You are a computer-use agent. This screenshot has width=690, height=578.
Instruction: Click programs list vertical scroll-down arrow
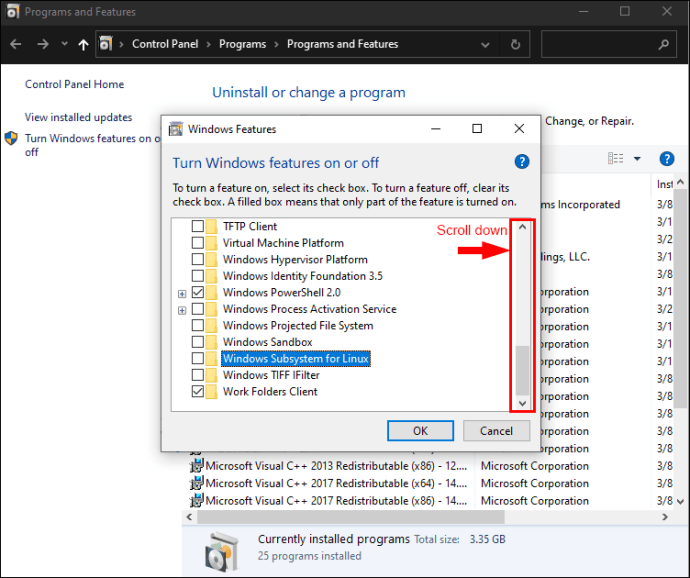point(680,501)
